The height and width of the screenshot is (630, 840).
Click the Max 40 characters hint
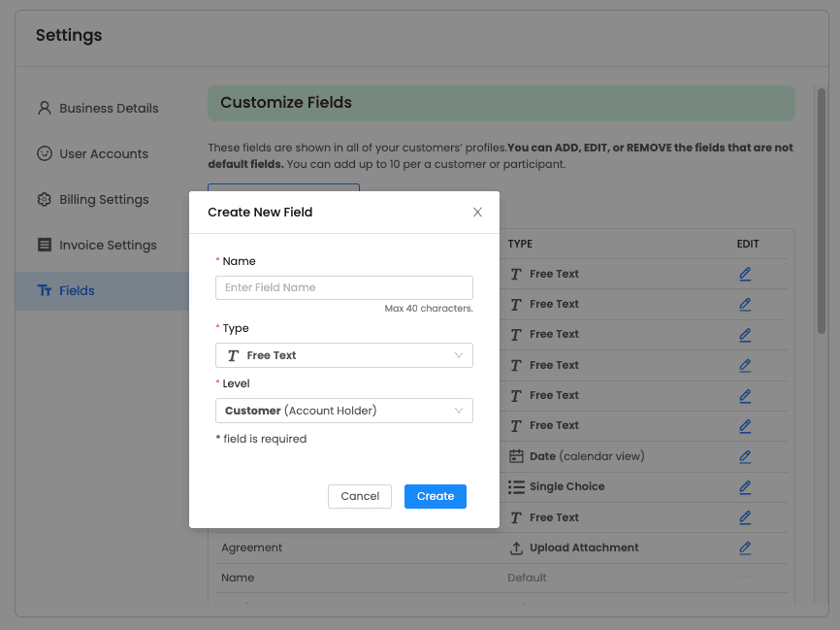pyautogui.click(x=429, y=309)
